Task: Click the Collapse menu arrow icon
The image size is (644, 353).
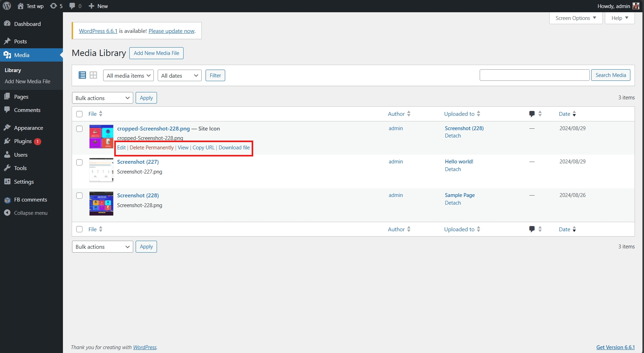Action: click(x=7, y=213)
